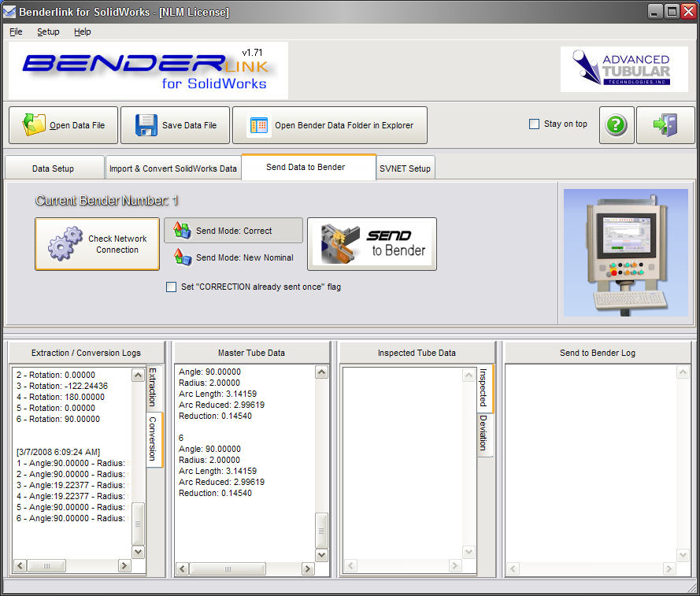
Task: Click the exit door icon
Action: point(665,125)
